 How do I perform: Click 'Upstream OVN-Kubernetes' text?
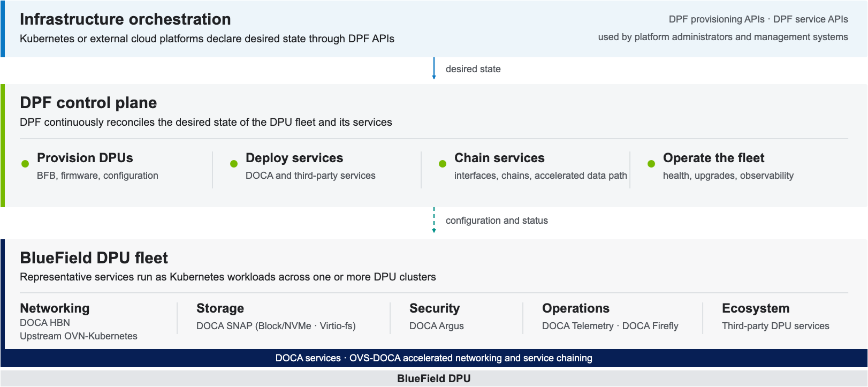[x=79, y=336]
